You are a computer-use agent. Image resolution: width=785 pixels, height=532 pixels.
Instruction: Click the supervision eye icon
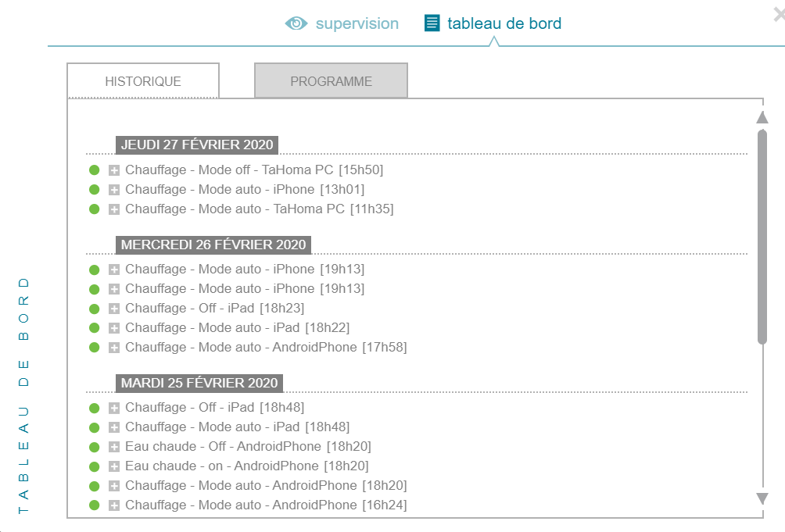[296, 23]
